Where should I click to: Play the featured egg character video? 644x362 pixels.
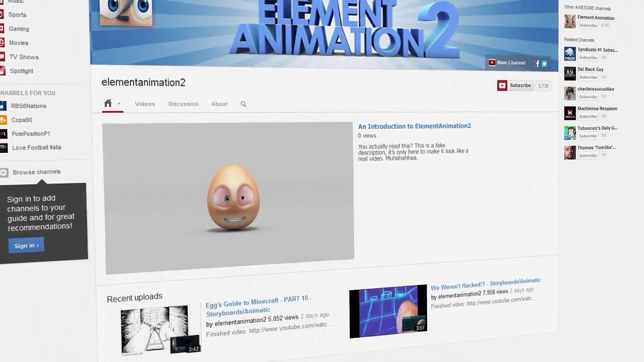(229, 198)
